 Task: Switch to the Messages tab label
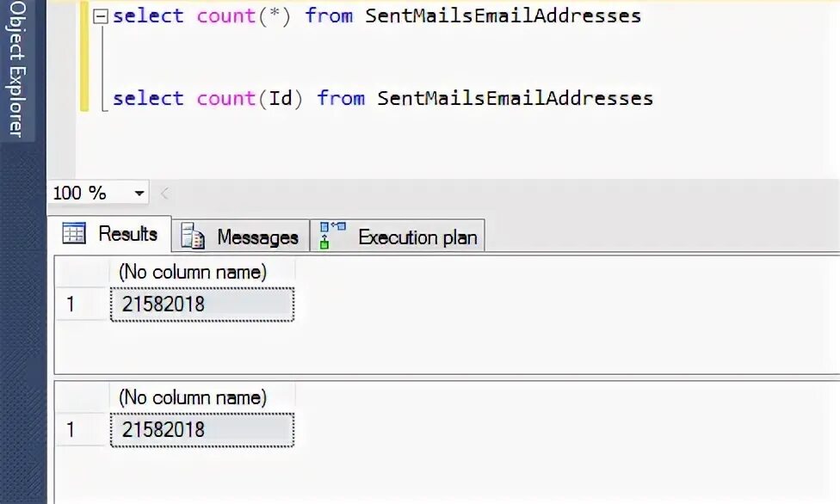click(x=256, y=237)
